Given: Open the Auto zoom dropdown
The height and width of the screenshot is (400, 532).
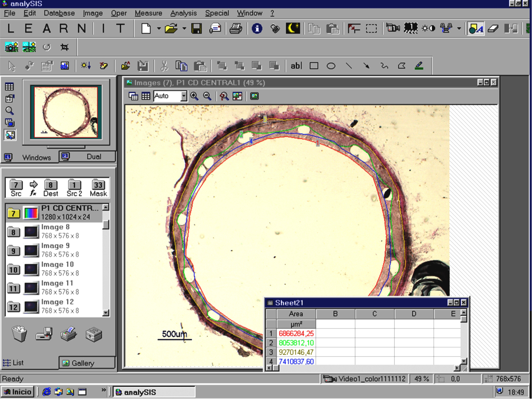Looking at the screenshot, I should (x=184, y=96).
